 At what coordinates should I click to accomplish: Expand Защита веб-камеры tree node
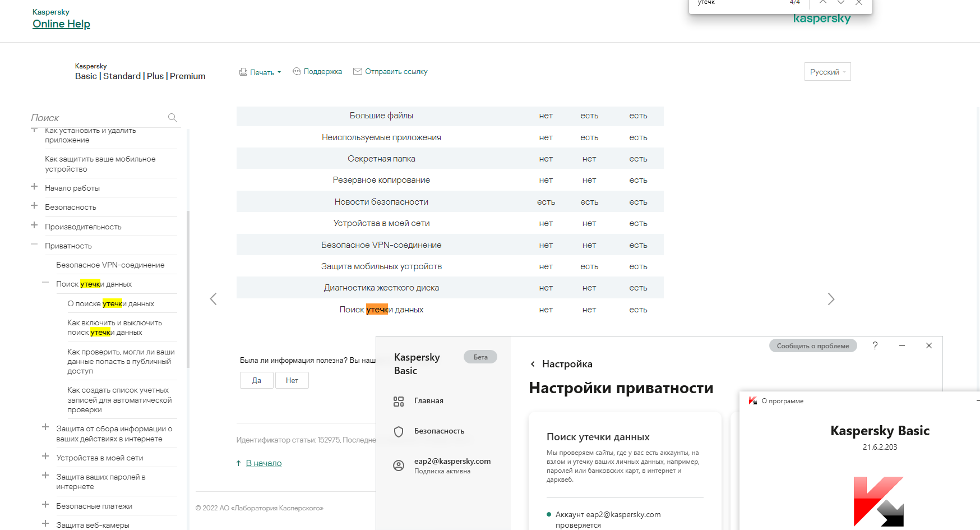45,524
